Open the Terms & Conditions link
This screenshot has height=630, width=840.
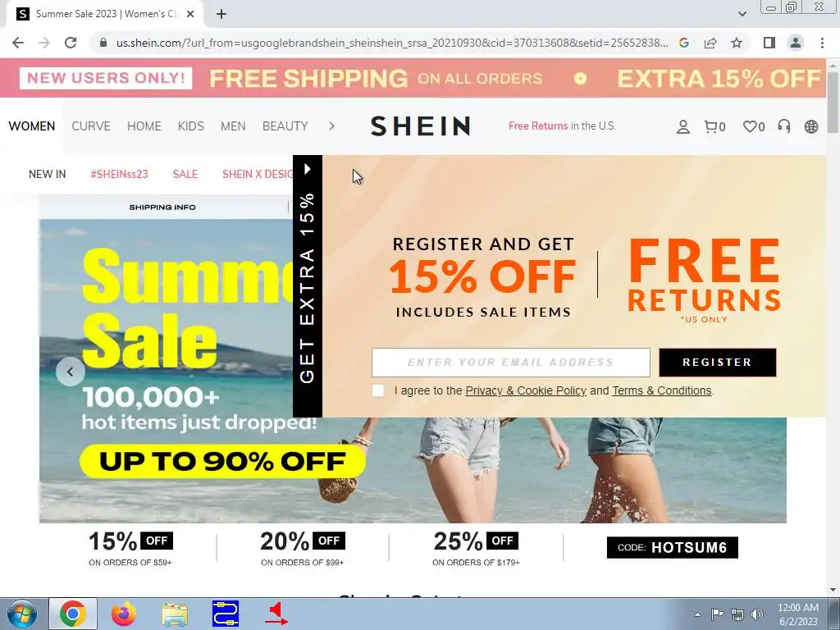(662, 390)
